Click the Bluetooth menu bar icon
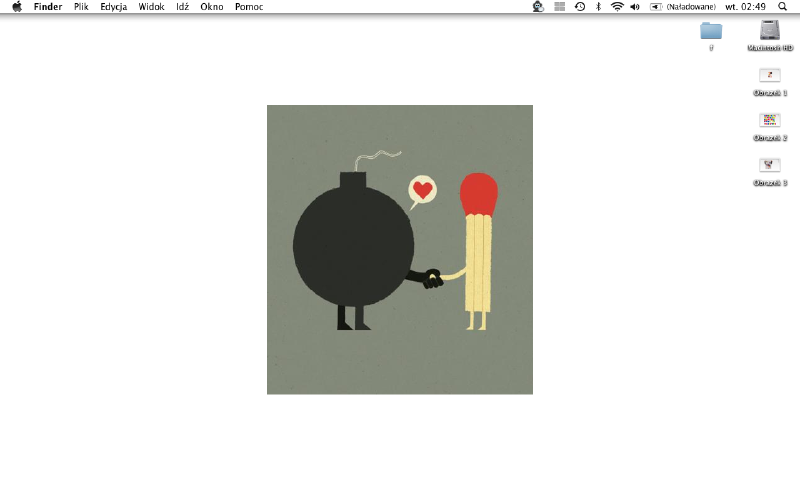The height and width of the screenshot is (500, 800). coord(598,6)
